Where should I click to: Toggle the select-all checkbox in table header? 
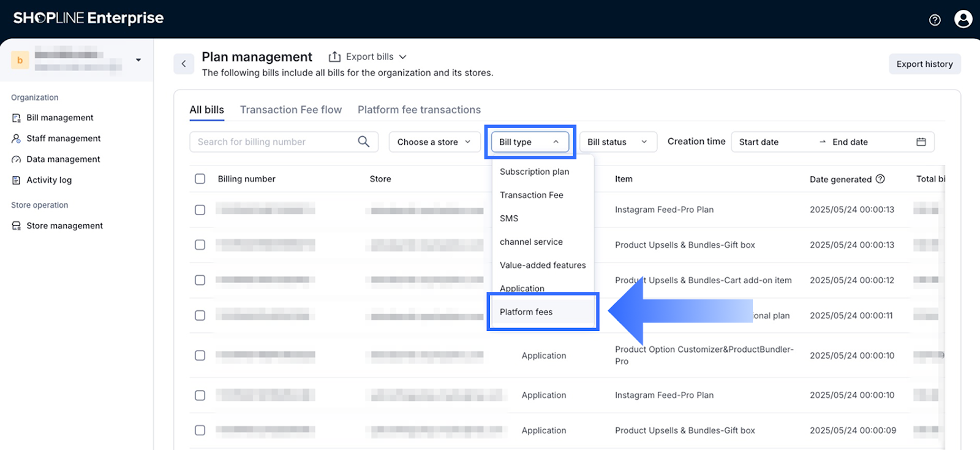(x=200, y=179)
